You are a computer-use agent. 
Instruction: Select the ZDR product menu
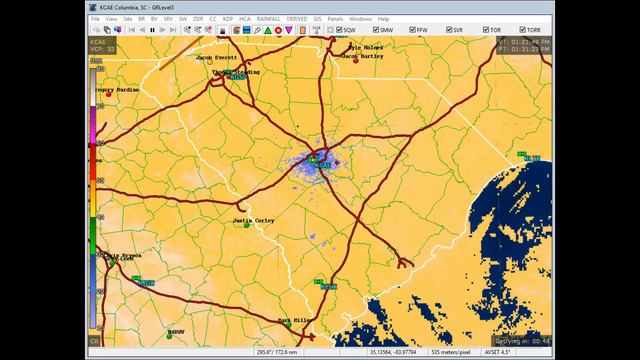198,19
